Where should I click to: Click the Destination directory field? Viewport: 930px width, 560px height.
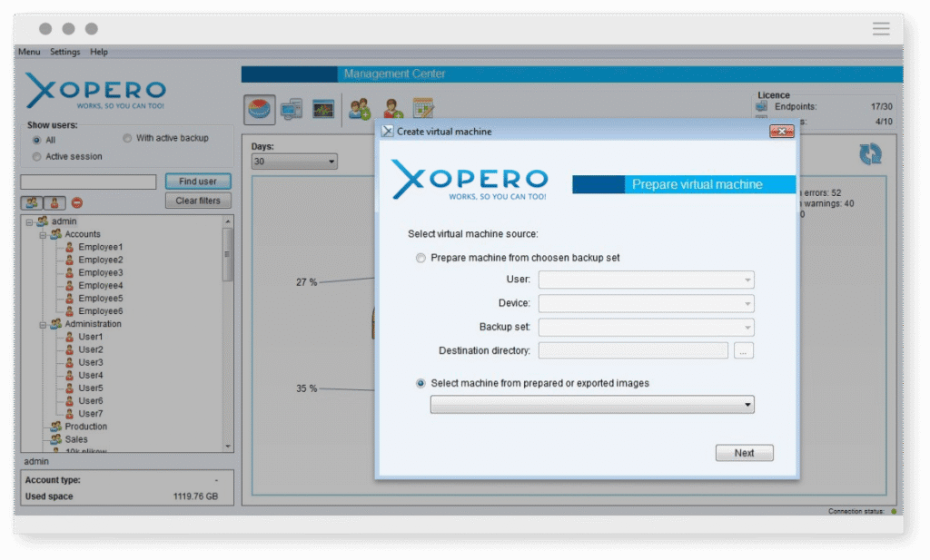(x=633, y=351)
